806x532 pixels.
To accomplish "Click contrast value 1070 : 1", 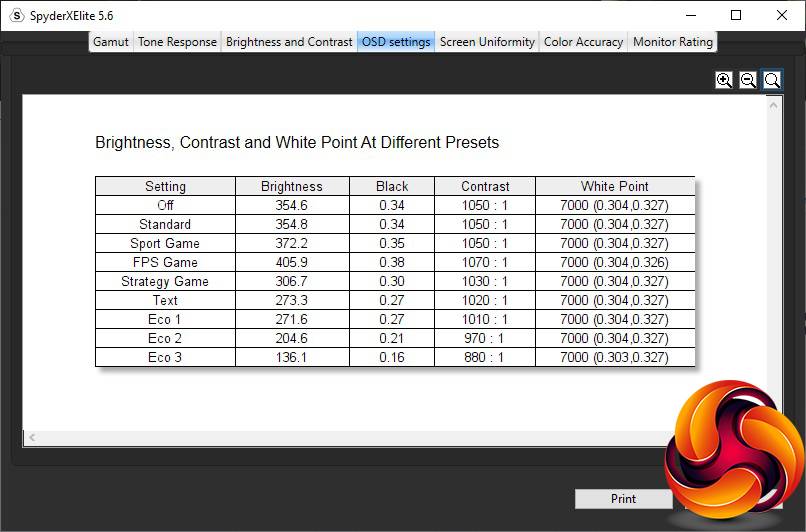I will (485, 262).
